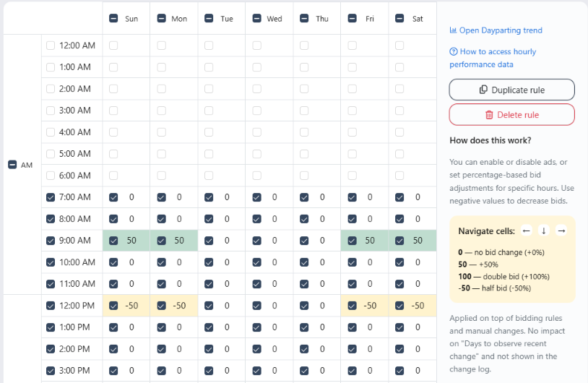Open How to access hourly performance data

[x=493, y=58]
